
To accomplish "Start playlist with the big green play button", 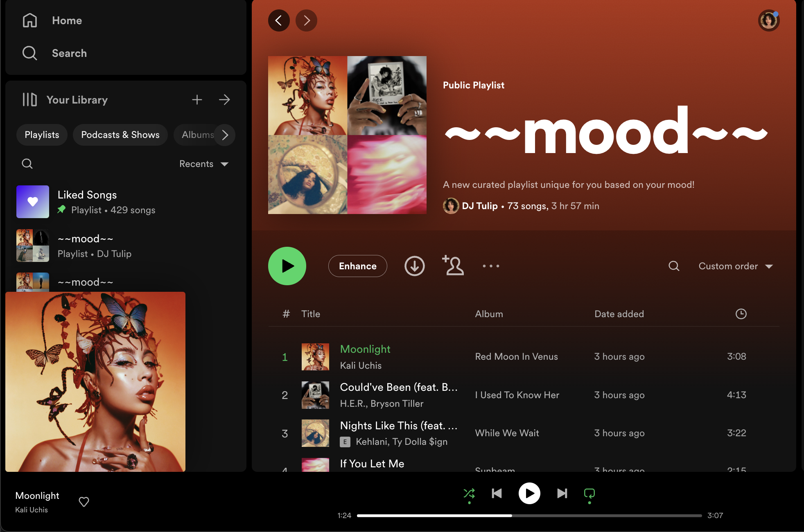I will (x=287, y=266).
